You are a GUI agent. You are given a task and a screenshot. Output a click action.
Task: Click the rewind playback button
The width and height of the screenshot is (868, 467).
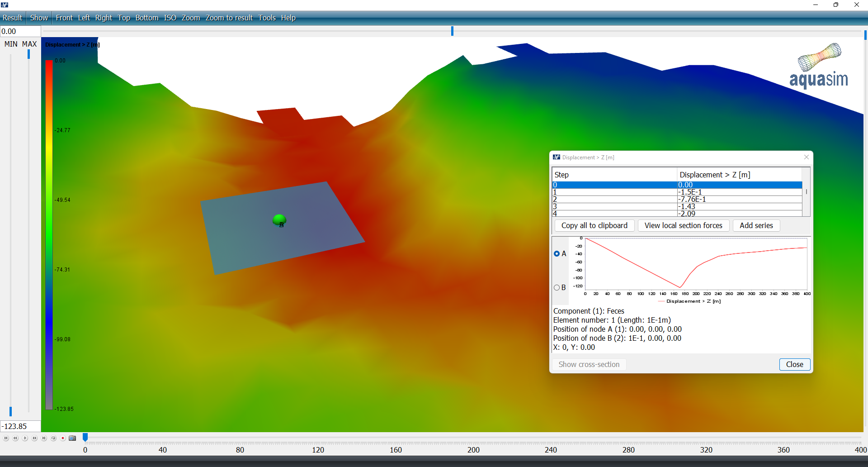pyautogui.click(x=15, y=438)
